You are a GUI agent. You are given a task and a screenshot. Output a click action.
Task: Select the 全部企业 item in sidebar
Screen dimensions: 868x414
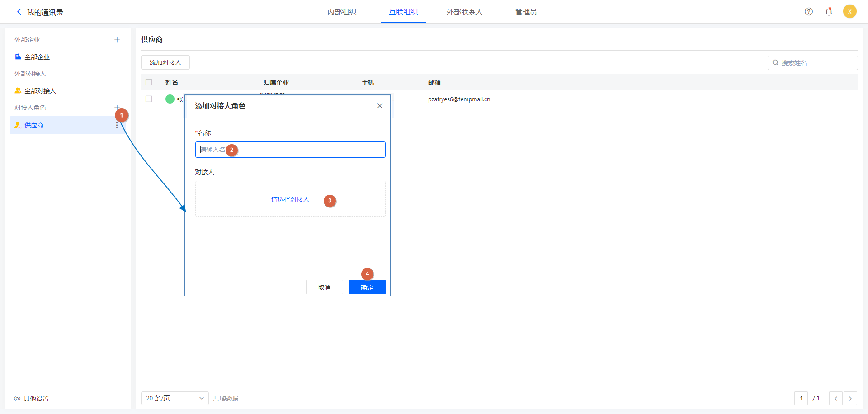pyautogui.click(x=37, y=57)
